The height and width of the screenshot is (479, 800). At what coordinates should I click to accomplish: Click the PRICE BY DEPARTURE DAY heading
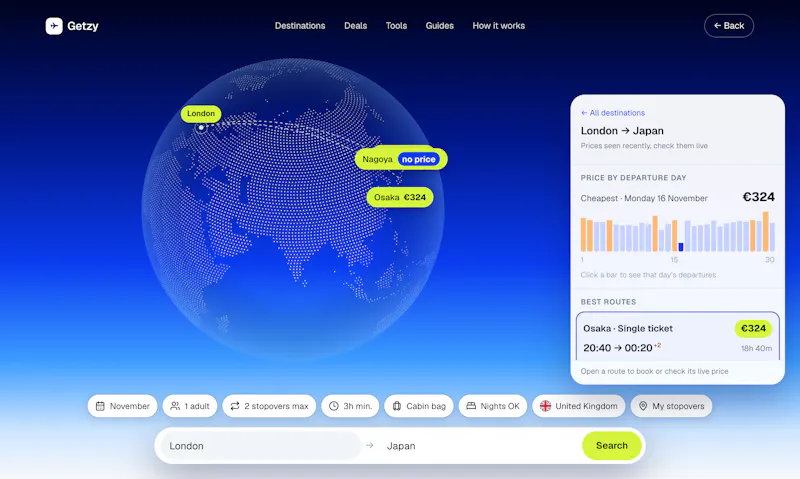(633, 178)
